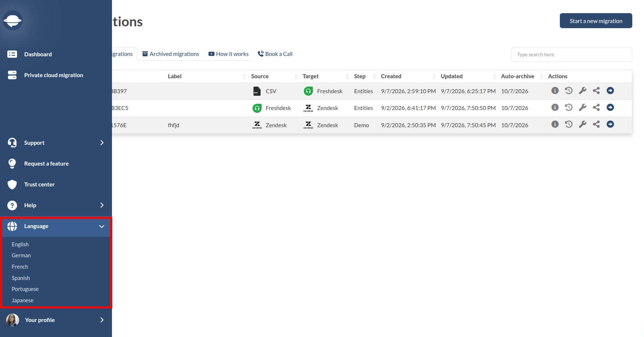Viewport: 644px width, 337px height.
Task: Click Freshdesk target icon in CSV row
Action: click(308, 91)
